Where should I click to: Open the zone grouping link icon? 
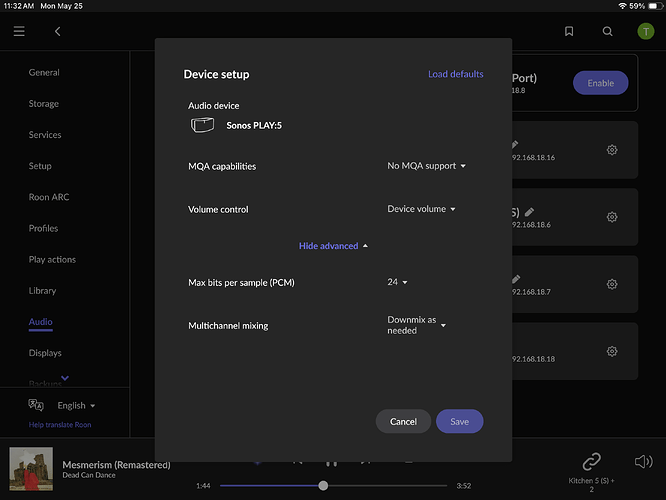pos(591,461)
